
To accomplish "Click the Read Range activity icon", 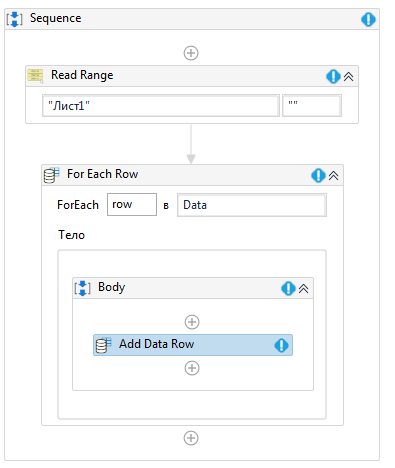I will coord(35,76).
